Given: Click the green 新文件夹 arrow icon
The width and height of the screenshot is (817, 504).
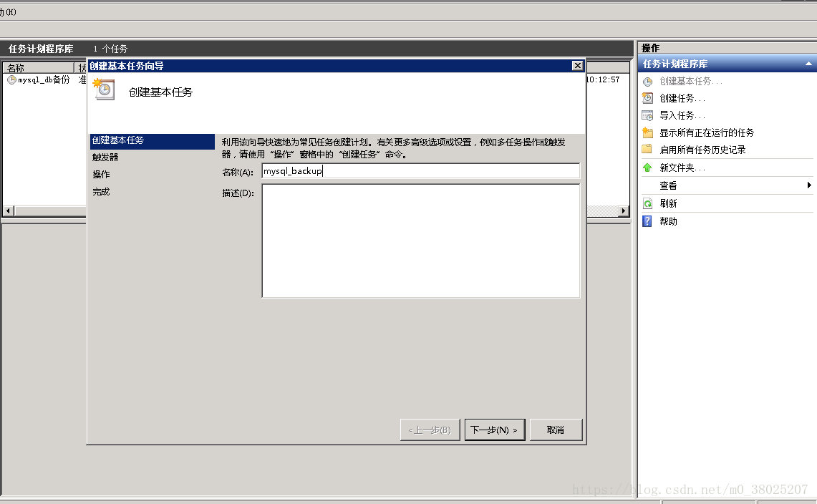Looking at the screenshot, I should (647, 168).
